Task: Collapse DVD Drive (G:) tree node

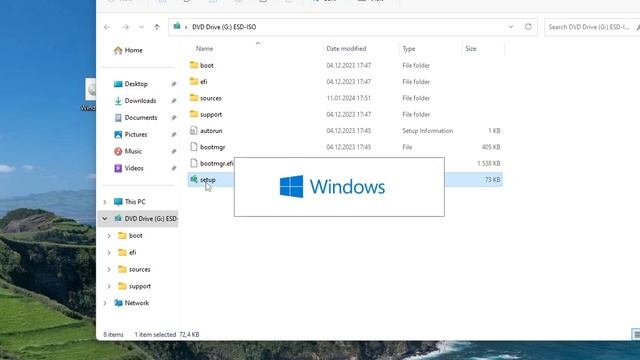Action: click(x=105, y=219)
